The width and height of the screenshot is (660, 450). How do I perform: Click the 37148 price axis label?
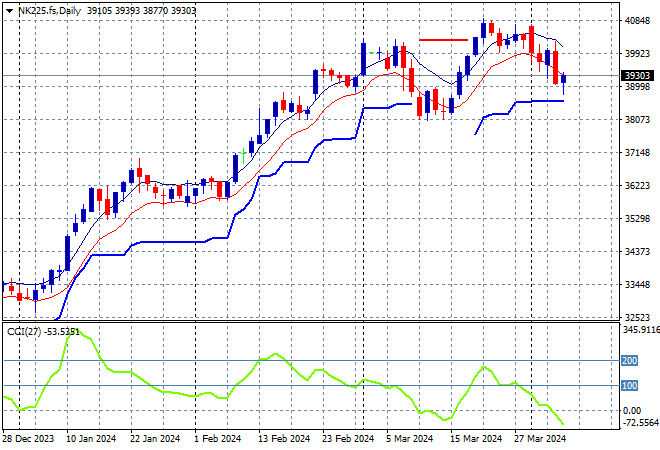[637, 152]
